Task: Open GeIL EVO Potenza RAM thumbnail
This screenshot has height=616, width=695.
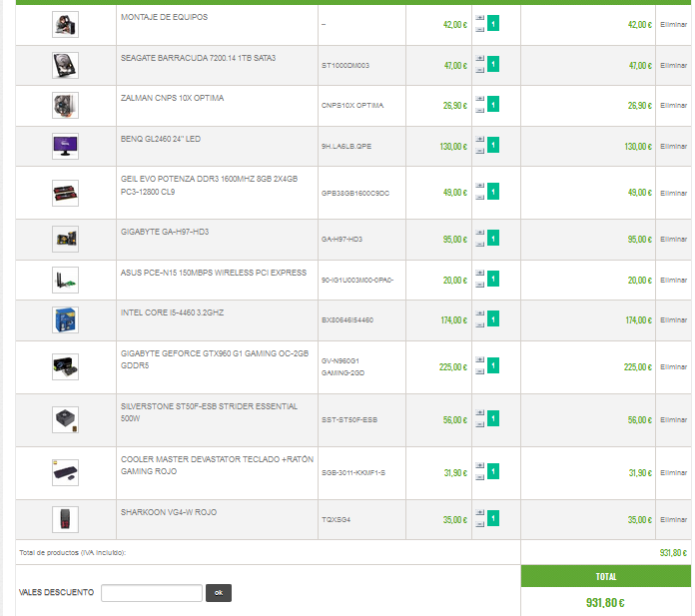Action: coord(65,193)
